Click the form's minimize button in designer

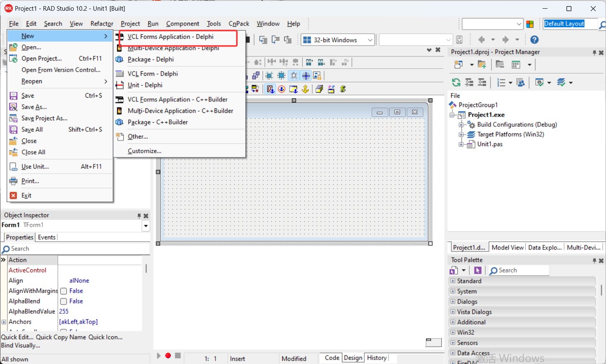tap(380, 112)
